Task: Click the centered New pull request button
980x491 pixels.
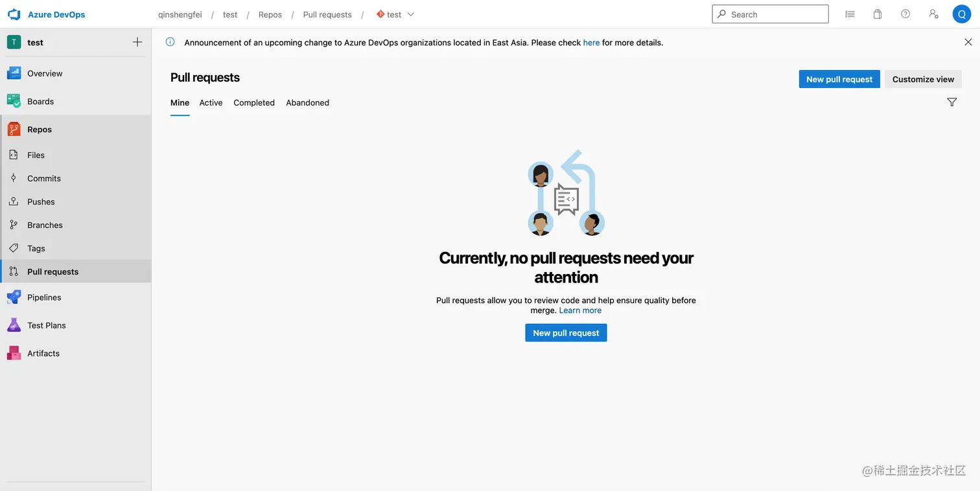Action: click(566, 333)
